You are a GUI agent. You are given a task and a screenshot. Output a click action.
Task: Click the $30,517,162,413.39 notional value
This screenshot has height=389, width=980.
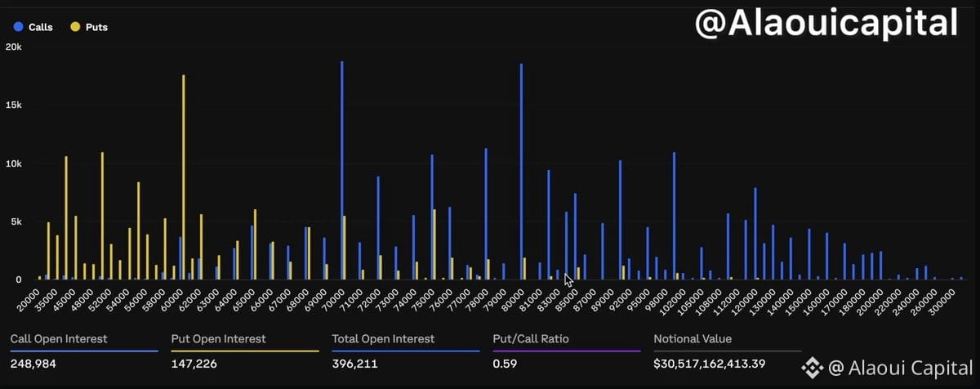(x=710, y=364)
